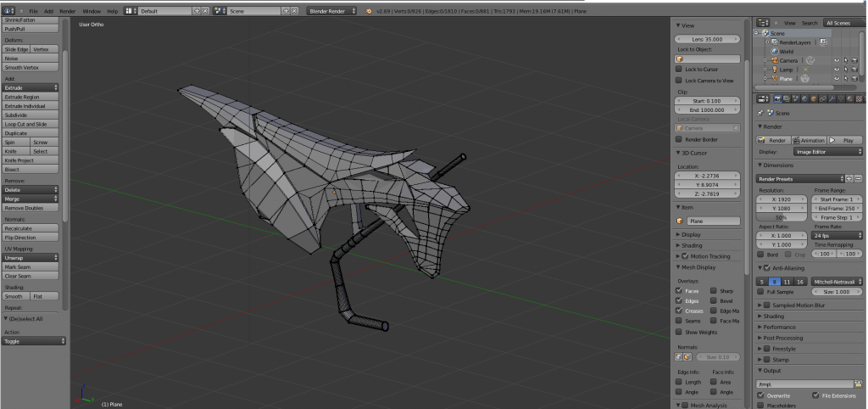Open the 24 fps frame rate dropdown

(837, 236)
